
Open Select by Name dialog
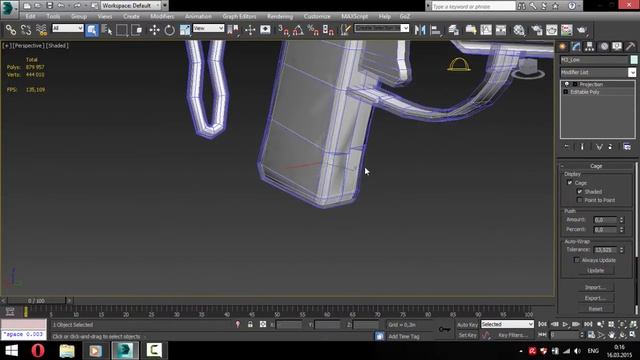coord(107,30)
